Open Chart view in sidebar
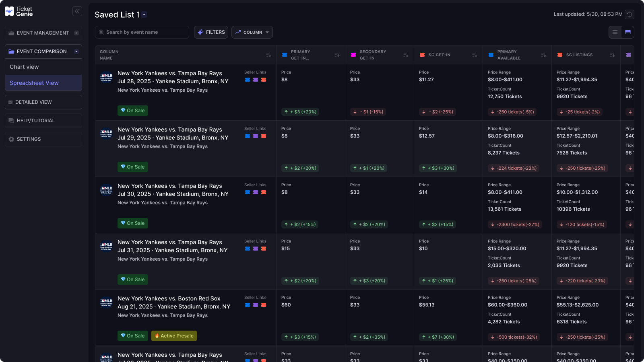This screenshot has height=362, width=644. pyautogui.click(x=24, y=67)
